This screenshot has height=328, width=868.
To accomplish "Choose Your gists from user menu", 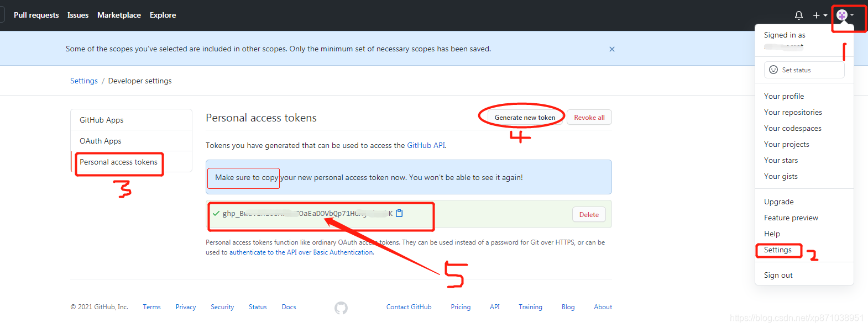I will [781, 176].
